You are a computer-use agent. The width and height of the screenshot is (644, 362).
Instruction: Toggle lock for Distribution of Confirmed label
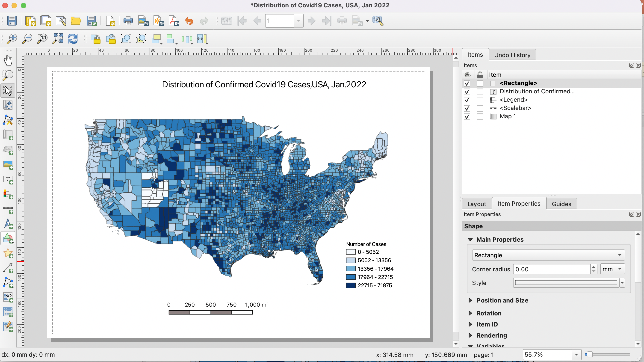click(x=479, y=92)
